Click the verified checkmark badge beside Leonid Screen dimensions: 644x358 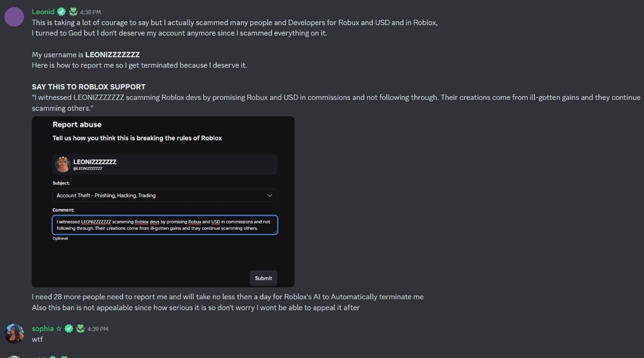(x=61, y=12)
